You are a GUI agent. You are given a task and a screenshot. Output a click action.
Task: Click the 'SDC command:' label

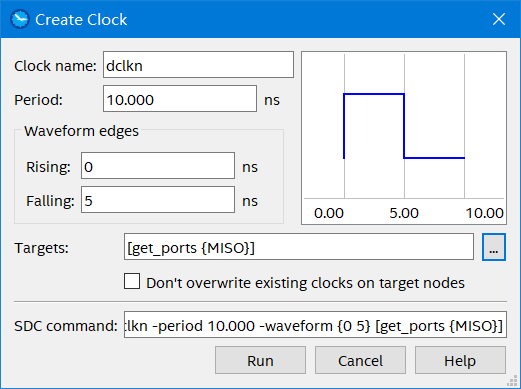point(66,326)
